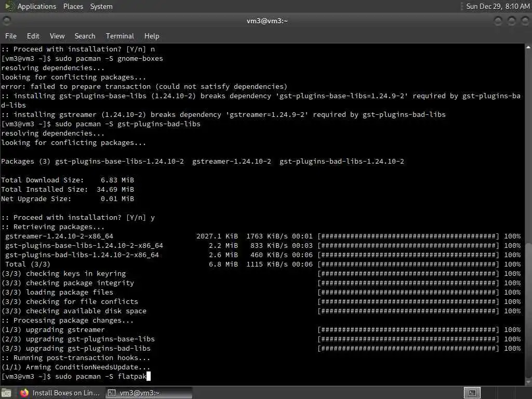
Task: Open the View menu
Action: point(57,36)
